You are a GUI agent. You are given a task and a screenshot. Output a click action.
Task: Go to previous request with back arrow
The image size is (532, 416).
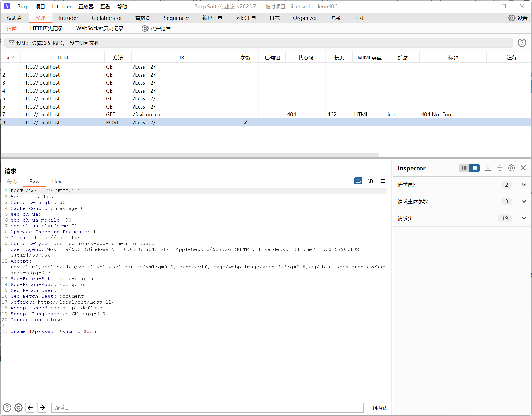[x=30, y=408]
